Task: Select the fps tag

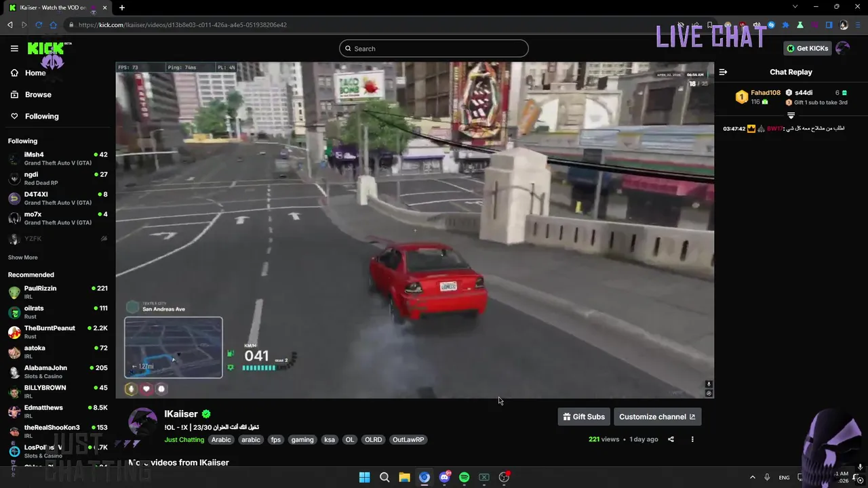Action: click(275, 439)
